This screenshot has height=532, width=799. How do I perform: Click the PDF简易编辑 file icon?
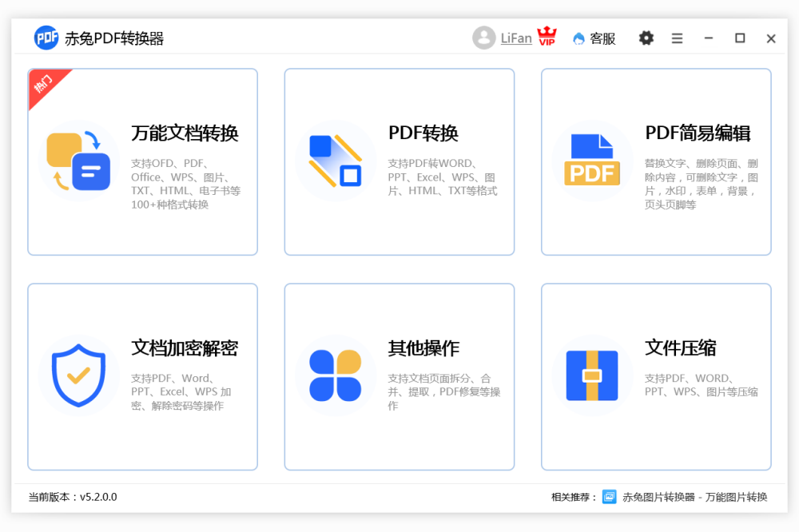[592, 161]
